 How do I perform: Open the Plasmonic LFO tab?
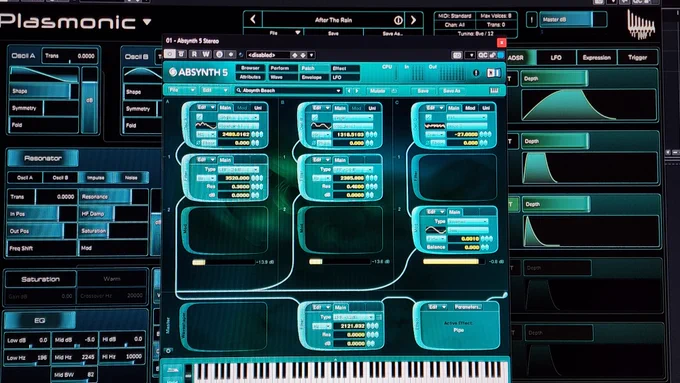point(556,57)
